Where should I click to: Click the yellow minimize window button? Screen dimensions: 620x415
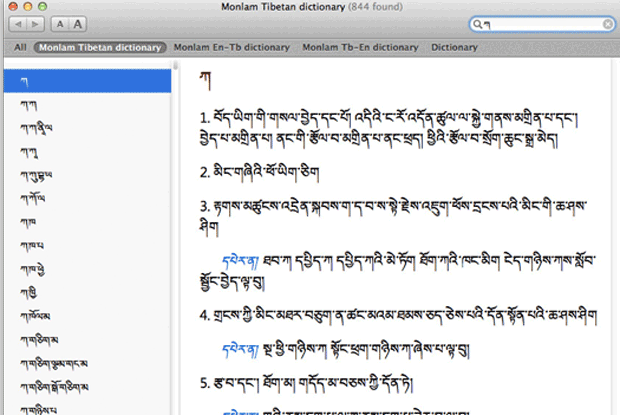(28, 6)
